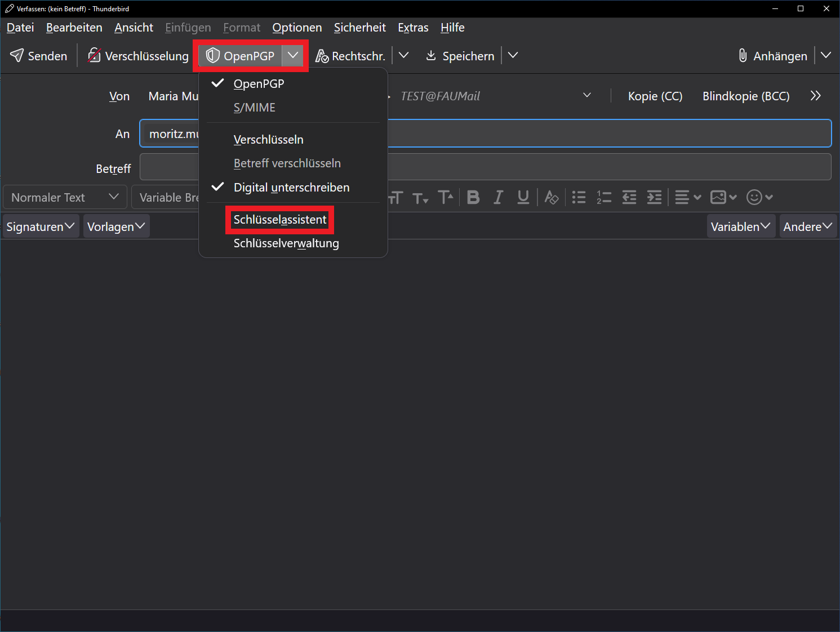Open the Signaturen dropdown
The image size is (840, 632).
[41, 226]
